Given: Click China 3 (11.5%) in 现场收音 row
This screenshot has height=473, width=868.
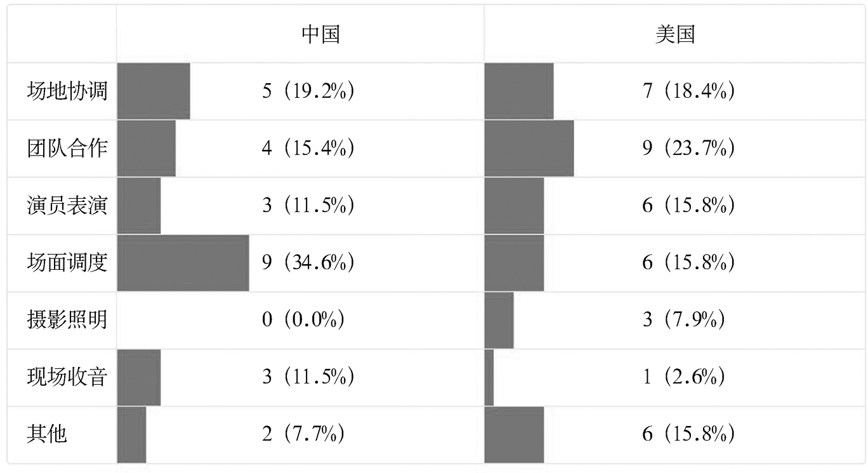Looking at the screenshot, I should 308,377.
